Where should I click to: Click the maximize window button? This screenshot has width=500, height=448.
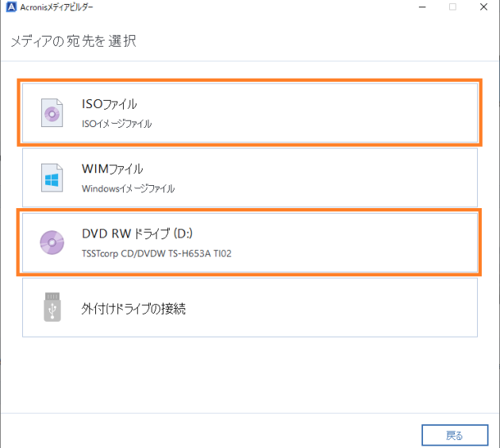click(452, 7)
